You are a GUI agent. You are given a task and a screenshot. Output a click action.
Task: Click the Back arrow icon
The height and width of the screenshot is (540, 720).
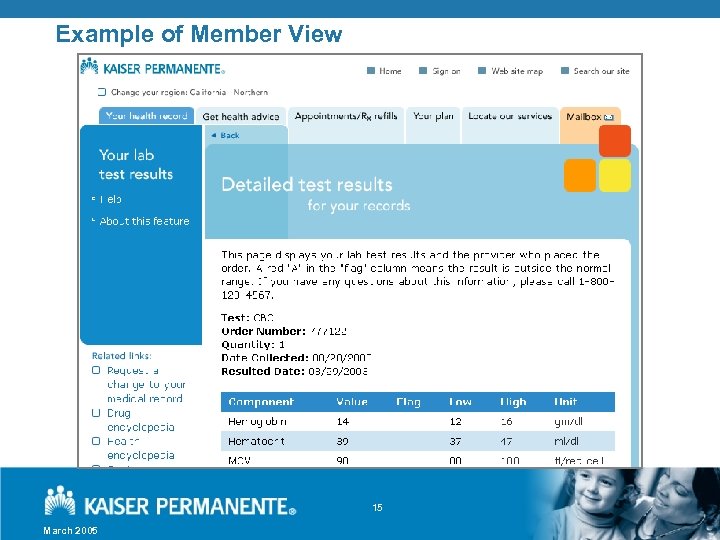[x=214, y=135]
